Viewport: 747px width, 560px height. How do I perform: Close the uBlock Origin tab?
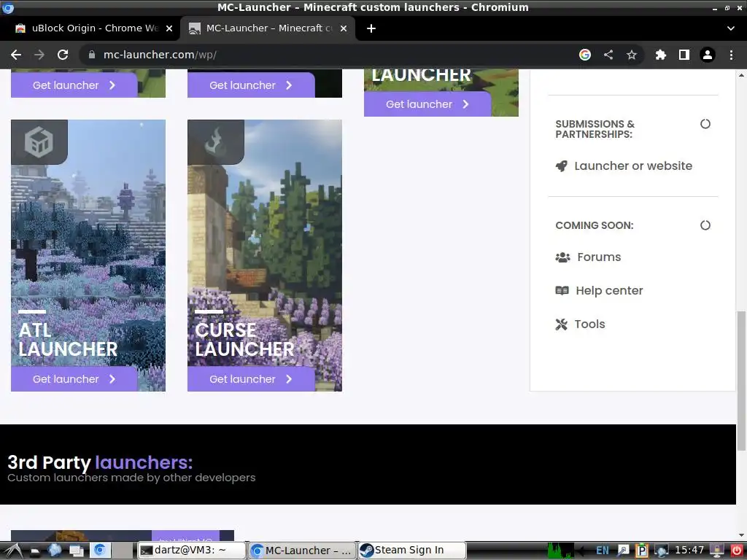pos(169,28)
